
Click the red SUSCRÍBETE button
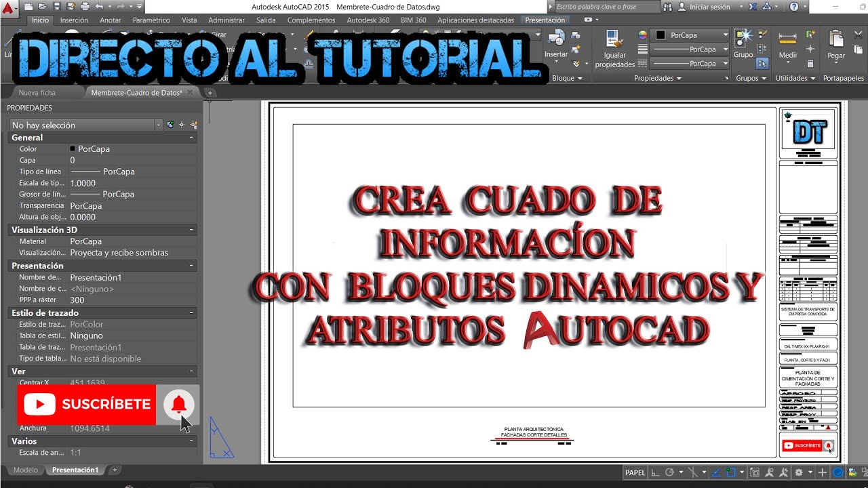(x=87, y=405)
